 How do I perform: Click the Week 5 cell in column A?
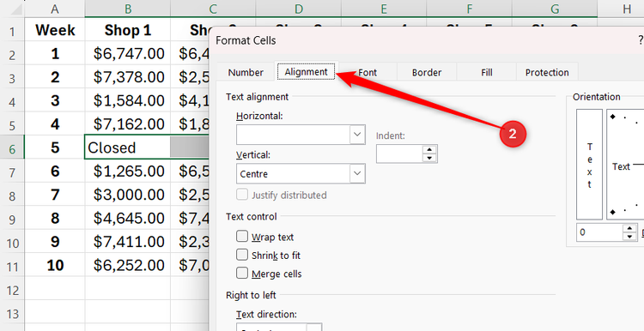[x=55, y=147]
